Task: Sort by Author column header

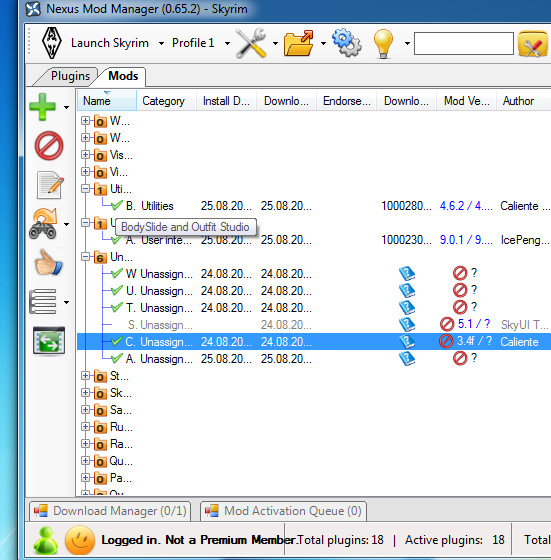Action: click(x=524, y=101)
